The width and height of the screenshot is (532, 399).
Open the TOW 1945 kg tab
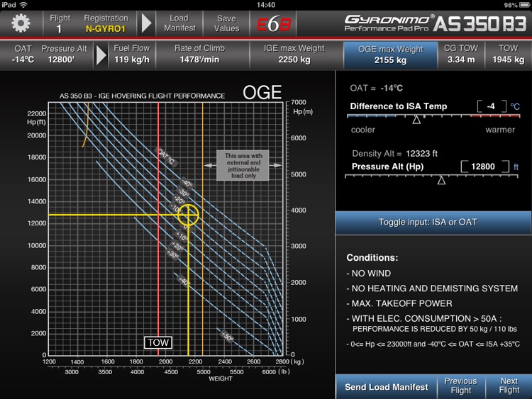click(x=509, y=55)
